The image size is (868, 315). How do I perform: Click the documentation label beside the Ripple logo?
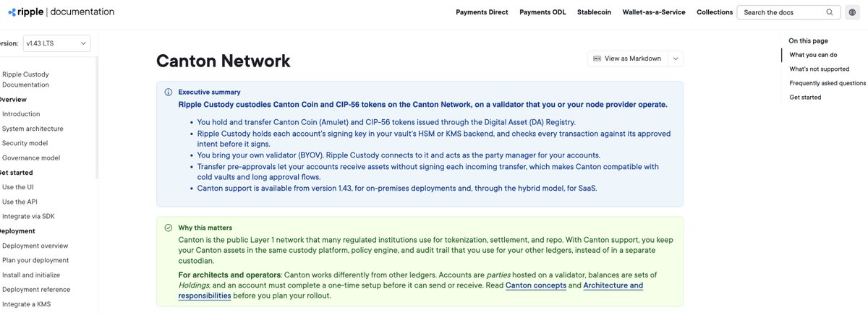tap(82, 12)
